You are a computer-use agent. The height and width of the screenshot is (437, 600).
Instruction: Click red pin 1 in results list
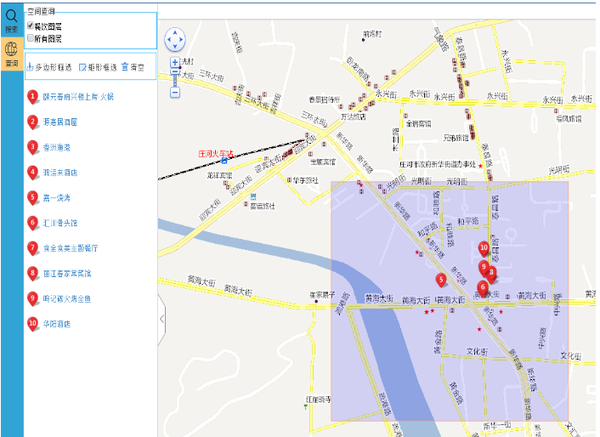33,97
